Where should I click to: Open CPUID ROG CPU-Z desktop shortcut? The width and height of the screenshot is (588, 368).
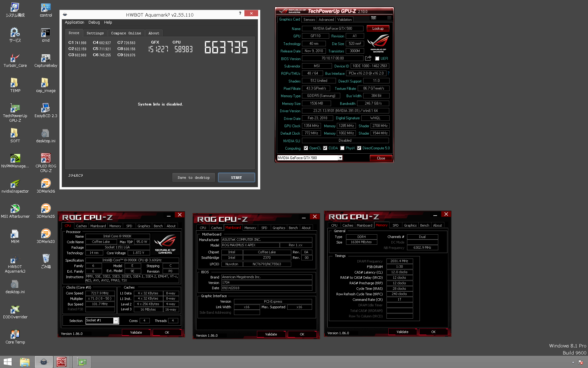[46, 163]
